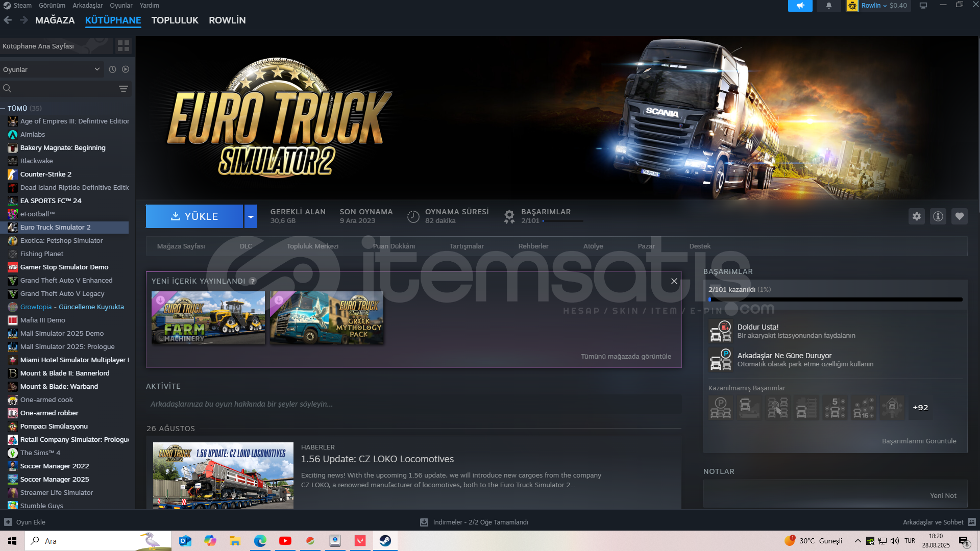Image resolution: width=980 pixels, height=551 pixels.
Task: Open the Oyunlar filter dropdown
Action: click(52, 69)
